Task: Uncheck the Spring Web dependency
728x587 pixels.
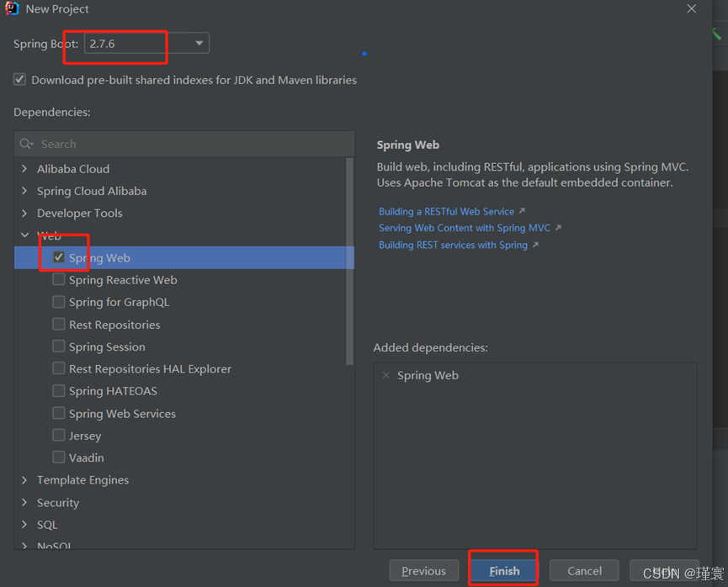Action: click(x=59, y=257)
